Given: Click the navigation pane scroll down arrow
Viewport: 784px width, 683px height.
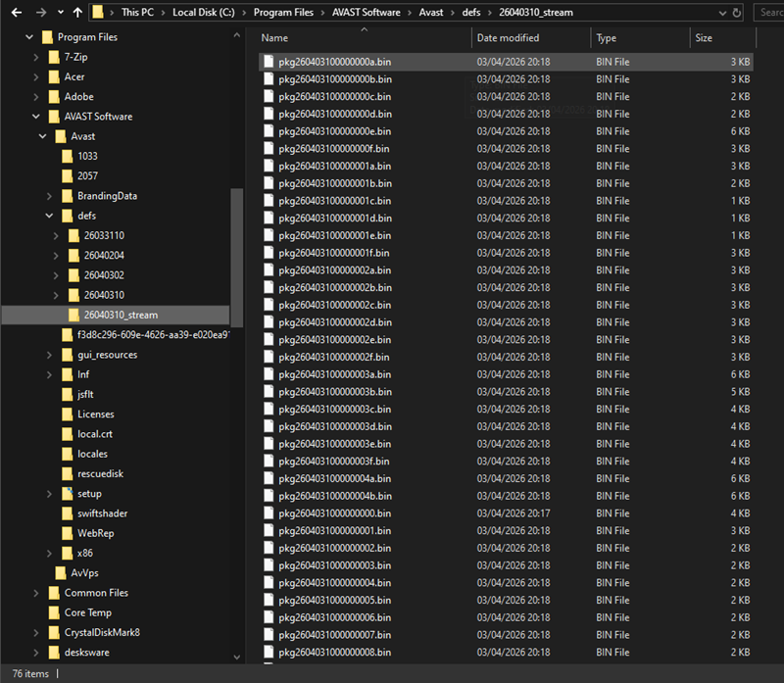Looking at the screenshot, I should (x=236, y=657).
